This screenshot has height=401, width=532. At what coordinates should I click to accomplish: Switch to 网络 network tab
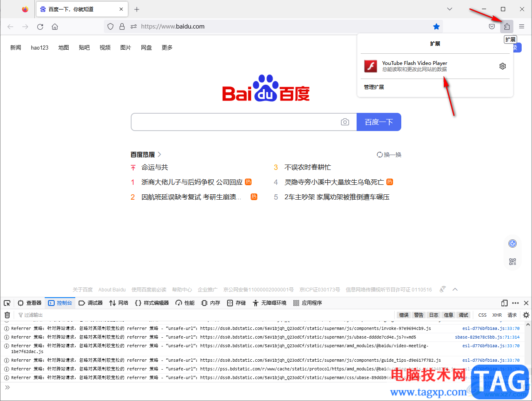coord(119,303)
